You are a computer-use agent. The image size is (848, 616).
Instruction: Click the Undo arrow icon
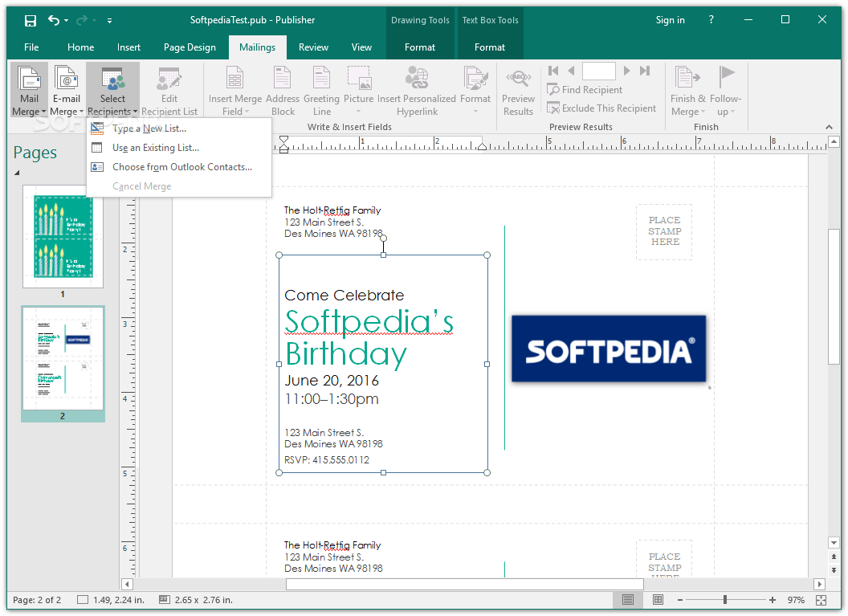tap(54, 20)
